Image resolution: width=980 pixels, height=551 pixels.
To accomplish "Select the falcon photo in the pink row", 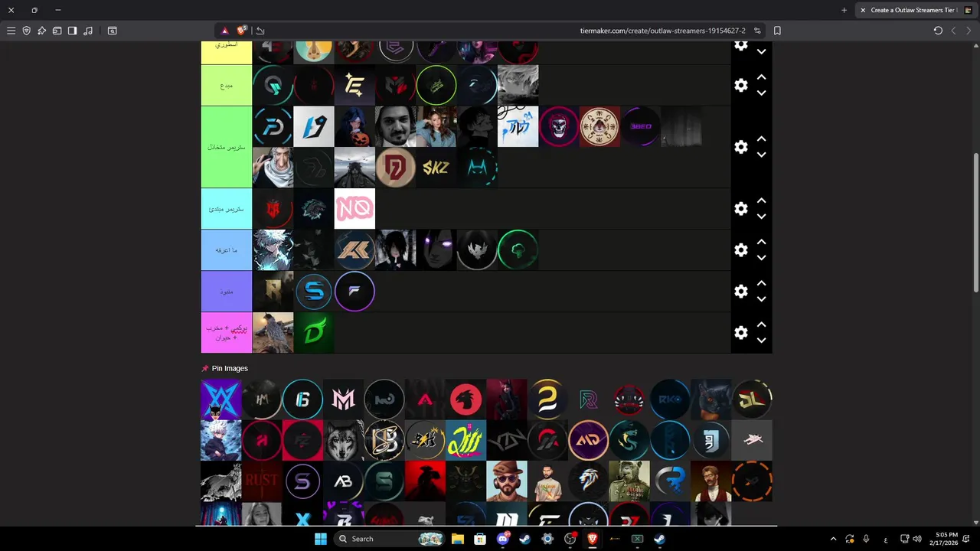I will 273,333.
